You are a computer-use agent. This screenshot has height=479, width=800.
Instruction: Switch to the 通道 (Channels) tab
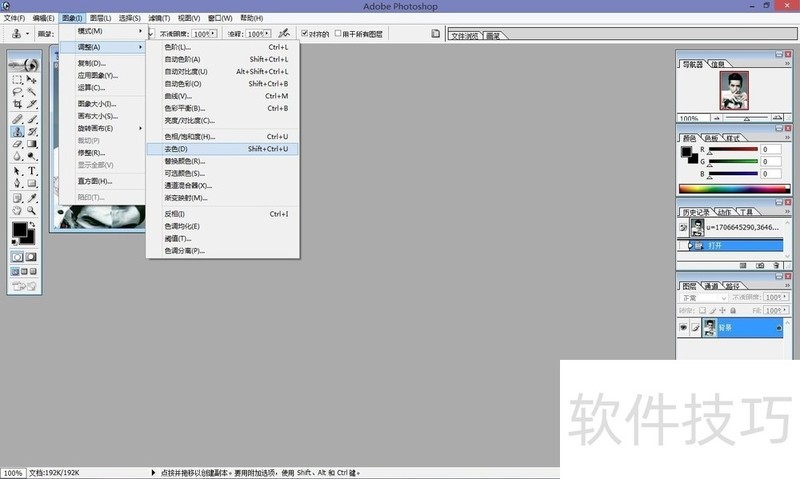(712, 286)
